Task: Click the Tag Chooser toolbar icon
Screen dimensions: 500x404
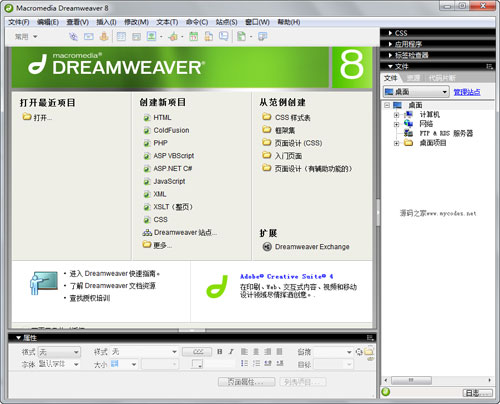Action: tap(263, 36)
